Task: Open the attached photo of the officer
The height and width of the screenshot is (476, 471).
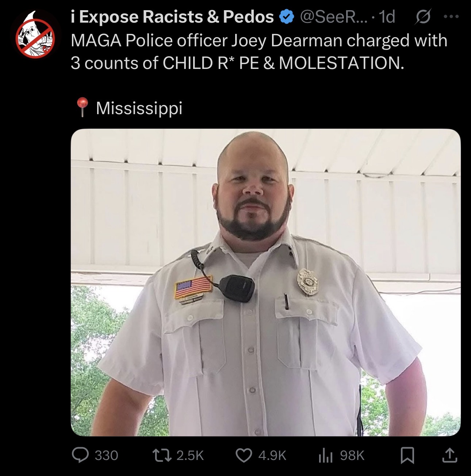Action: click(x=265, y=282)
